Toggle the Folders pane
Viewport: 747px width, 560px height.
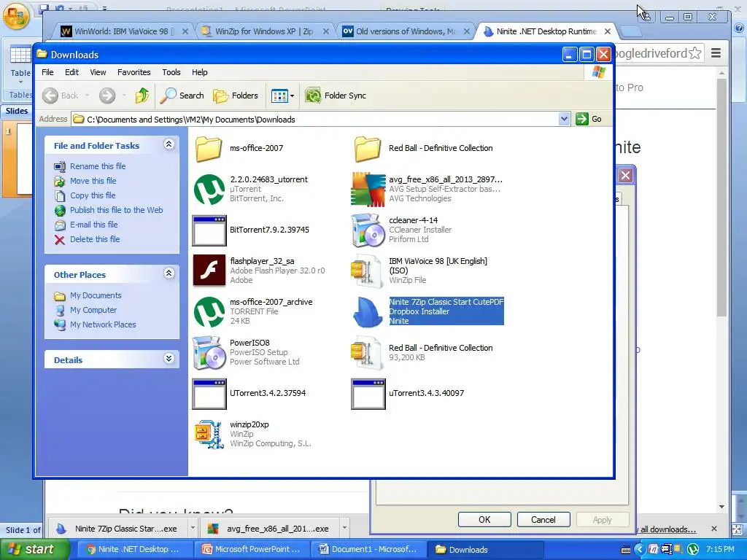[236, 96]
